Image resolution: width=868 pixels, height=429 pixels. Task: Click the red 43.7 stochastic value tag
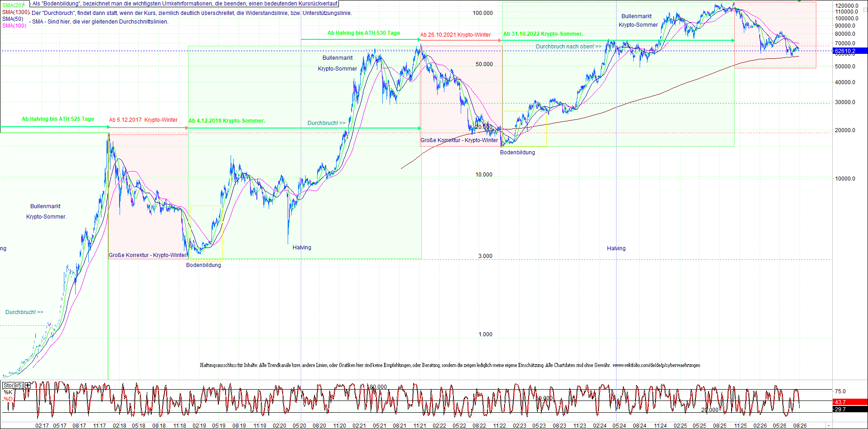849,402
